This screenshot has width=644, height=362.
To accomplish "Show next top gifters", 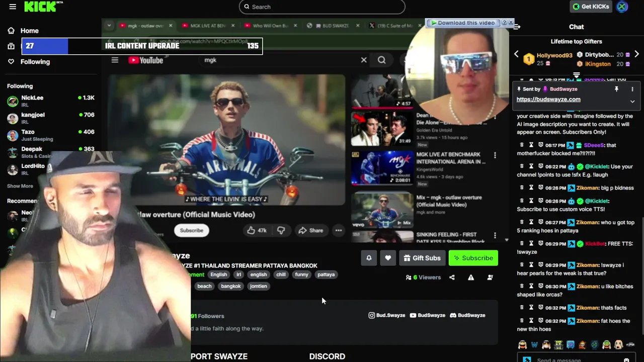I will 636,54.
